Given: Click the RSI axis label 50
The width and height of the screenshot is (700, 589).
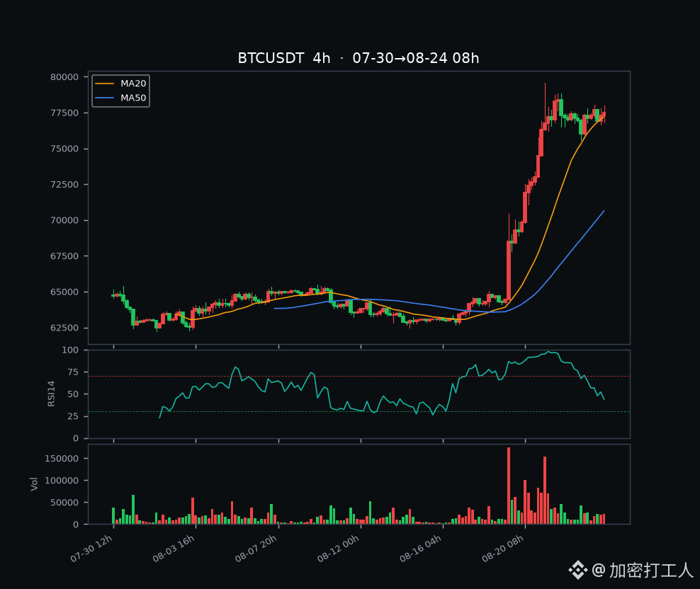Looking at the screenshot, I should click(x=73, y=394).
